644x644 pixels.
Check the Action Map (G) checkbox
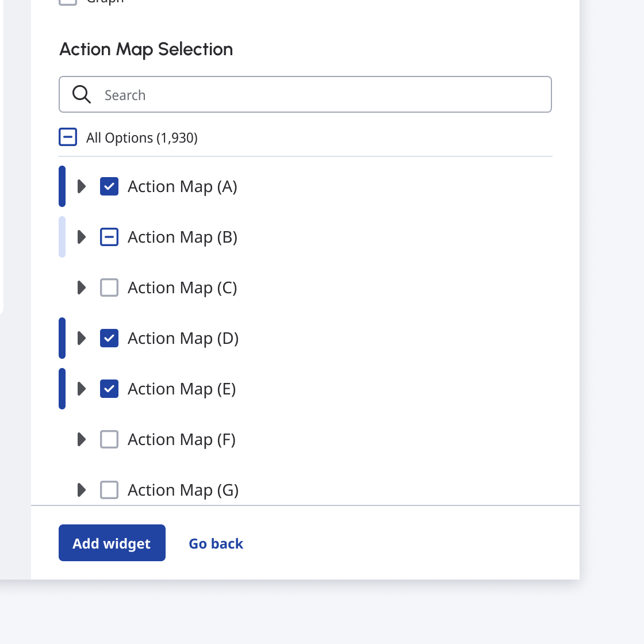[x=109, y=490]
